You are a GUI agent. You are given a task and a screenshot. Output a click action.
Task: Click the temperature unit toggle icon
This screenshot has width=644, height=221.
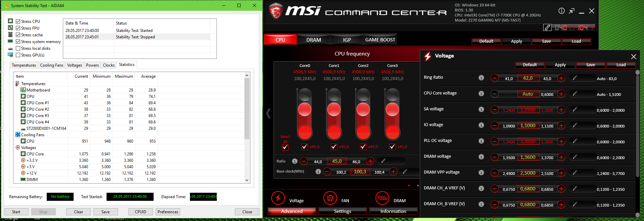coord(547,28)
